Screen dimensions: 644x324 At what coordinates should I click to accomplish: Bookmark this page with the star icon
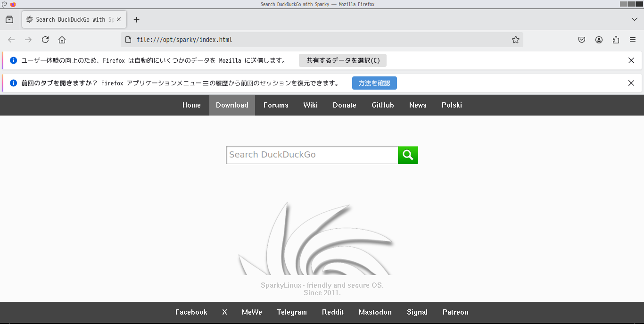[516, 40]
